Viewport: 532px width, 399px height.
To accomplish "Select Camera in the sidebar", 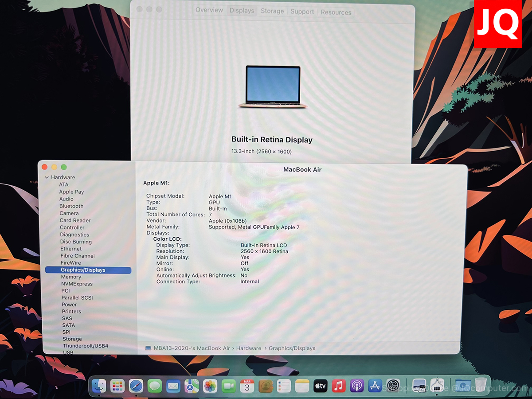I will (x=69, y=213).
